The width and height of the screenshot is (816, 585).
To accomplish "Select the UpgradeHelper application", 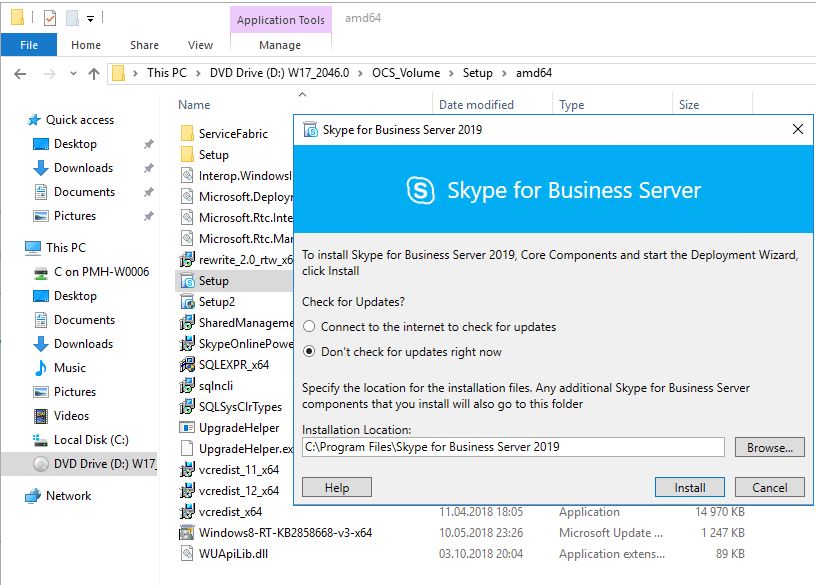I will click(x=239, y=427).
